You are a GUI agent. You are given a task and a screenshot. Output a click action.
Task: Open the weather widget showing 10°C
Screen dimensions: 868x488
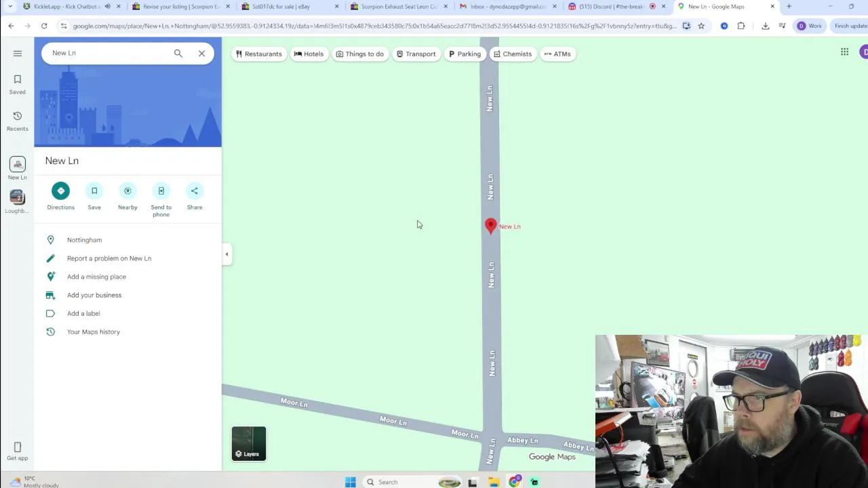tap(34, 482)
